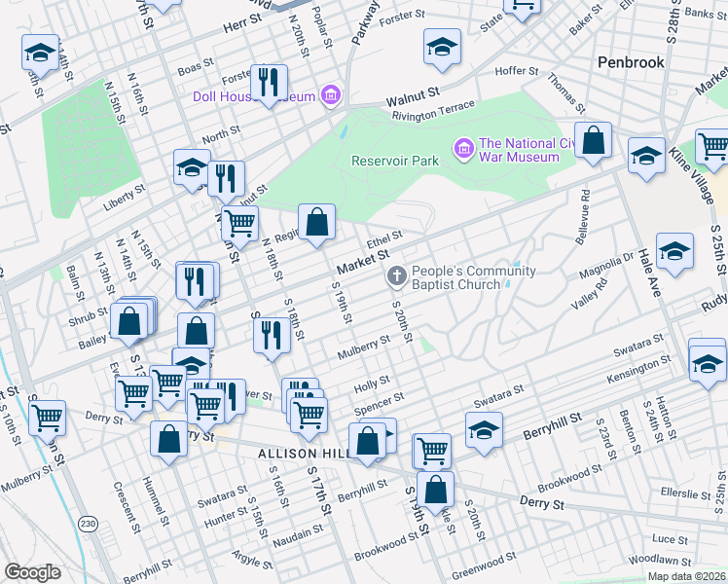
Task: Click the Woodlawn St street label
Action: point(660,560)
